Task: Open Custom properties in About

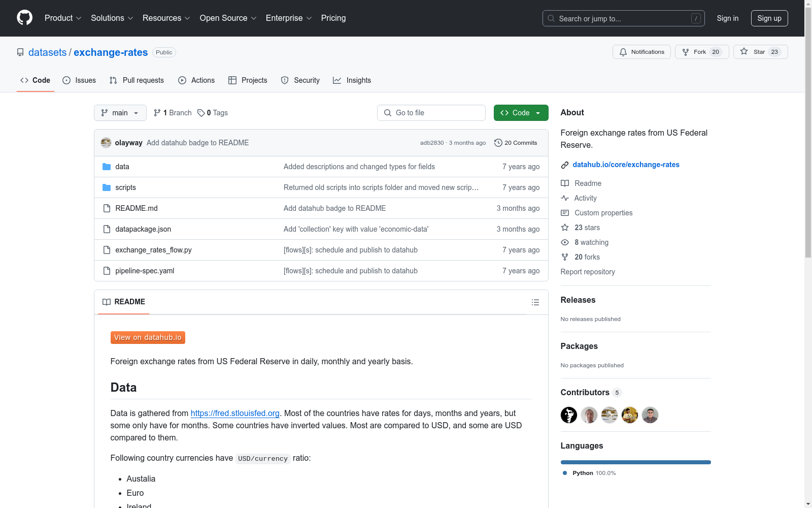Action: click(x=597, y=213)
